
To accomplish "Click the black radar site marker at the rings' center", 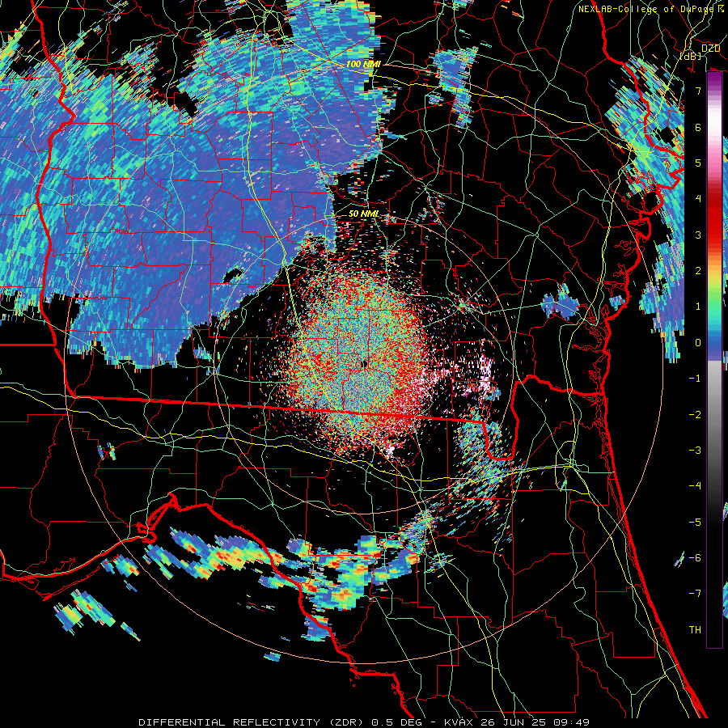I will pos(365,365).
